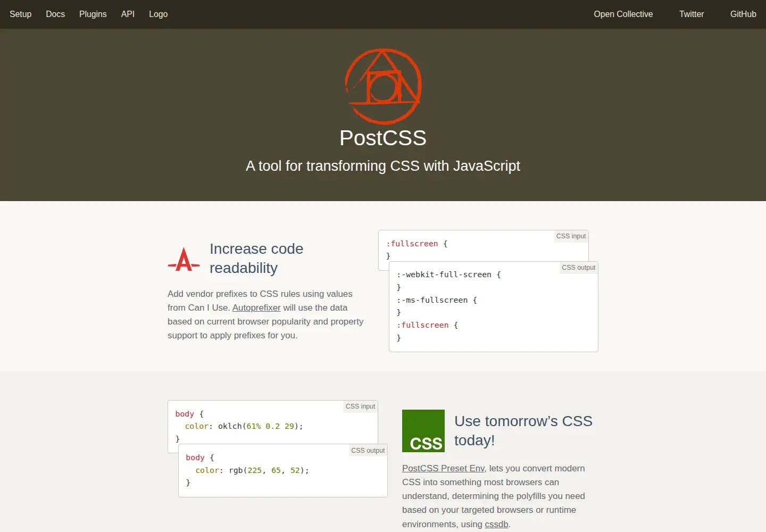Click the 'CSS output' label above :-webkit-full-screen code
The image size is (766, 532).
pyautogui.click(x=578, y=268)
